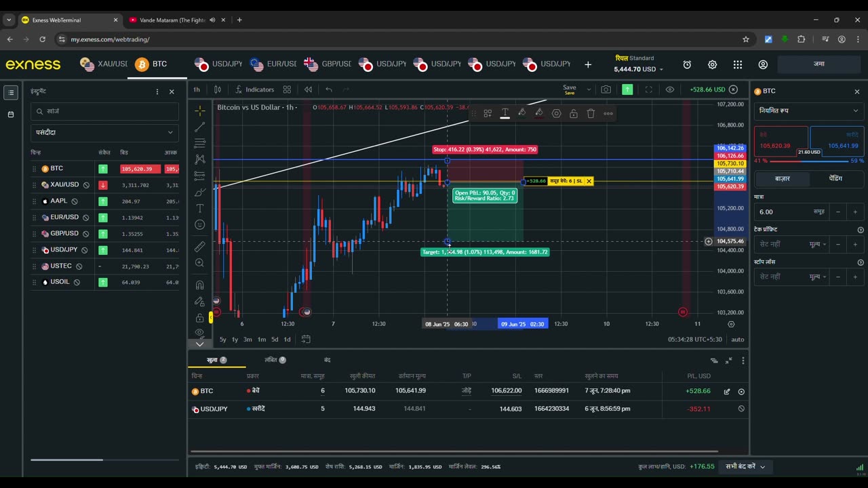Delete the selected drawing with trash icon
Image resolution: width=868 pixels, height=488 pixels.
click(x=591, y=113)
